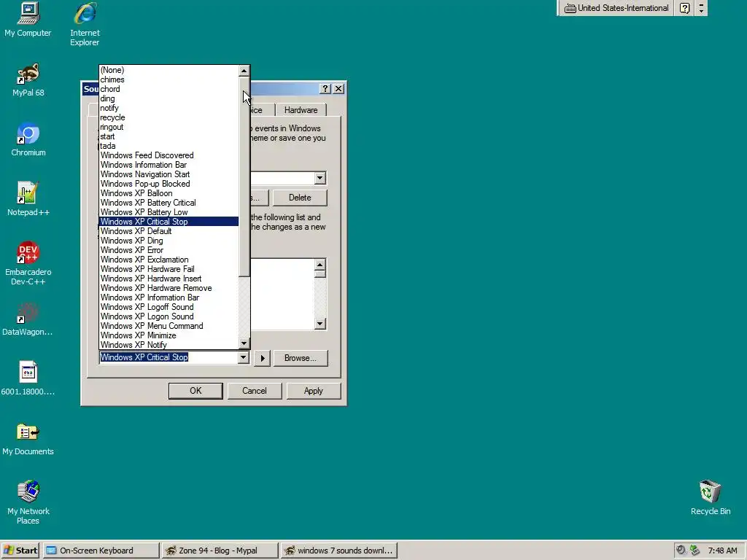The image size is (747, 560).
Task: Select the MyPal 68 desktop shortcut
Action: (x=28, y=80)
